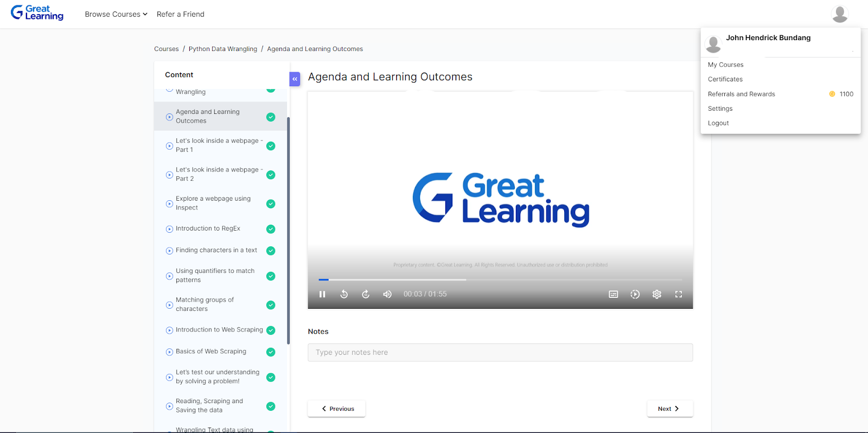The image size is (868, 433).
Task: Click completion checkmark for Reading, Scraping and Saving
Action: pyautogui.click(x=271, y=406)
